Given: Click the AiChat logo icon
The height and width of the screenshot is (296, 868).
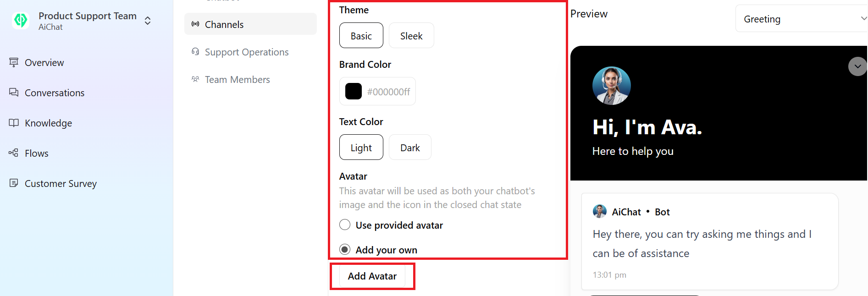Looking at the screenshot, I should [20, 21].
